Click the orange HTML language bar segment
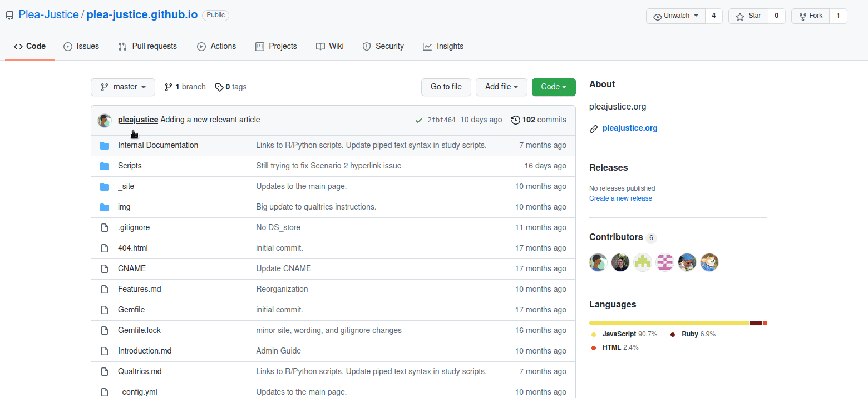This screenshot has width=868, height=398. [x=765, y=323]
